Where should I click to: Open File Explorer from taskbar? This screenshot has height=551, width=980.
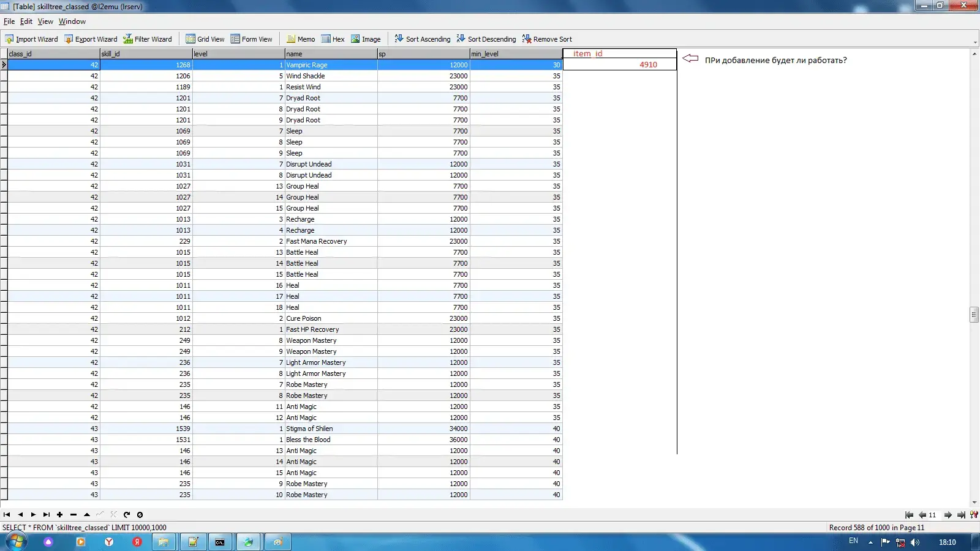[163, 542]
